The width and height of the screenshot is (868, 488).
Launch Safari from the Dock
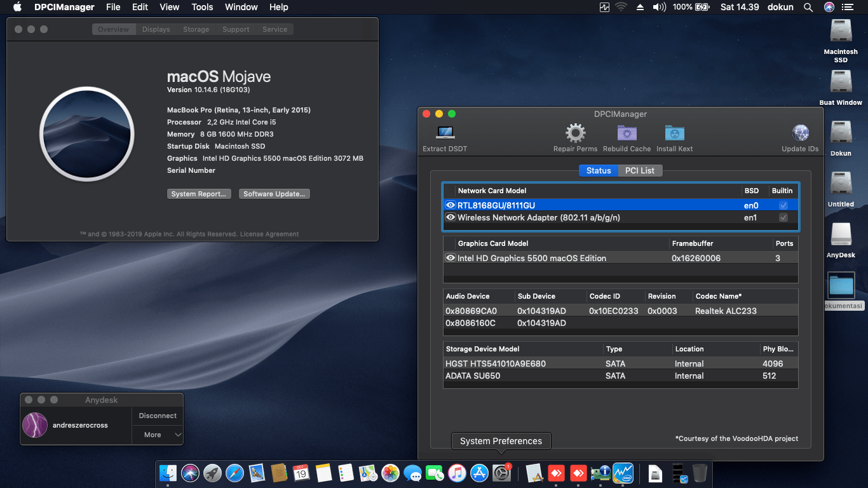234,473
